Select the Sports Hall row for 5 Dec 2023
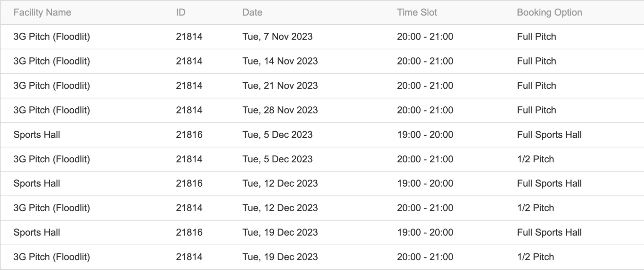Viewport: 644px width, 270px height. [x=322, y=135]
